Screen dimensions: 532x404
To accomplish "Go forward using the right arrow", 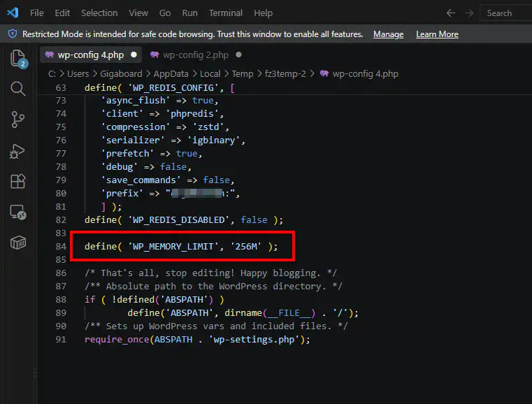I will tap(469, 13).
